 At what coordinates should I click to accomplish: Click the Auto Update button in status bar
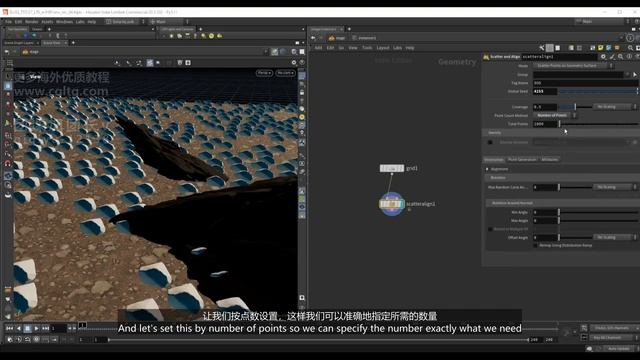pyautogui.click(x=618, y=349)
